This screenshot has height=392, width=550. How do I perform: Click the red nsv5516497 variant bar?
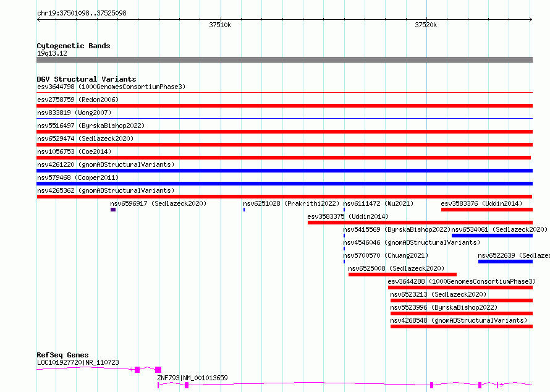284,132
